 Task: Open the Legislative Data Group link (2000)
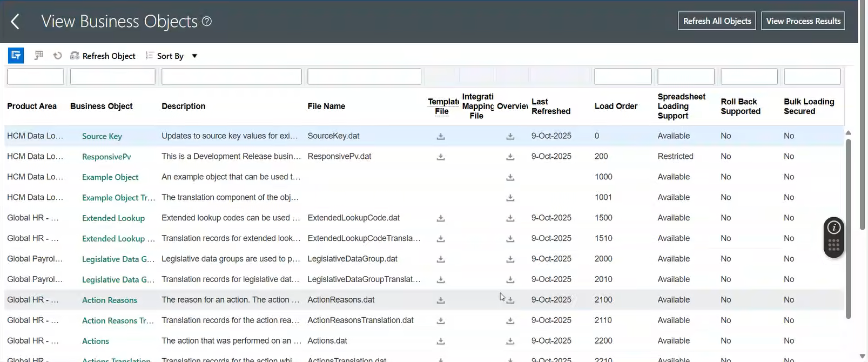[x=118, y=259]
